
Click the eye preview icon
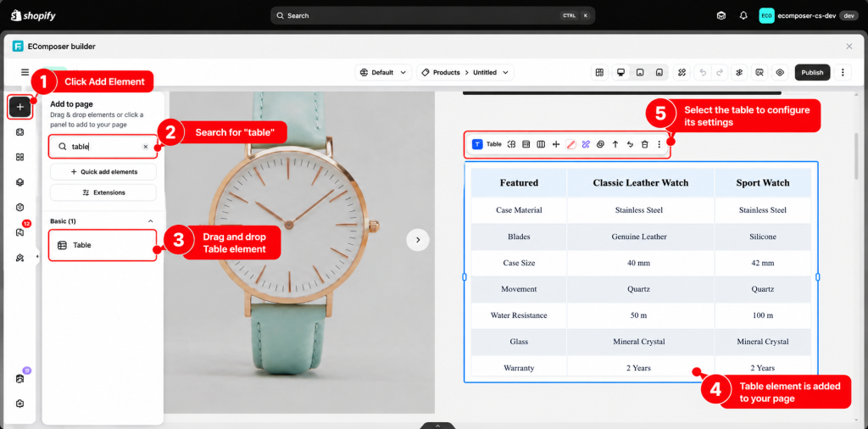[781, 73]
